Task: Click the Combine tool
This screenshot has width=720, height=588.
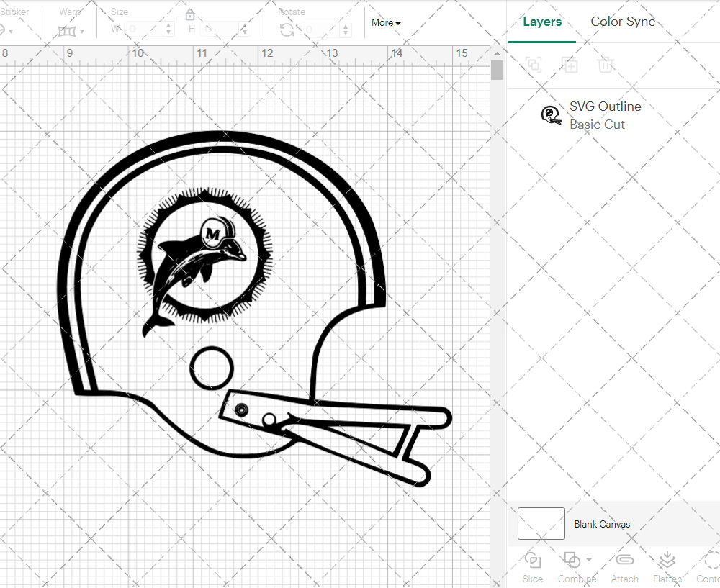Action: tap(577, 567)
